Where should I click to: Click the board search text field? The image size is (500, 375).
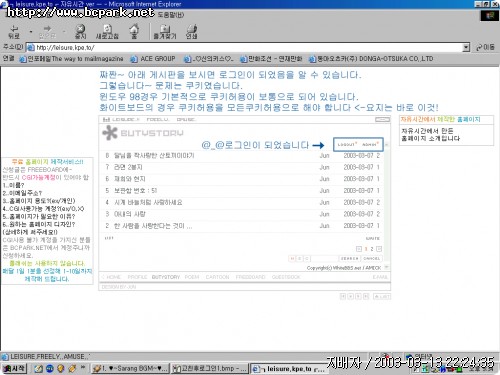[324, 258]
